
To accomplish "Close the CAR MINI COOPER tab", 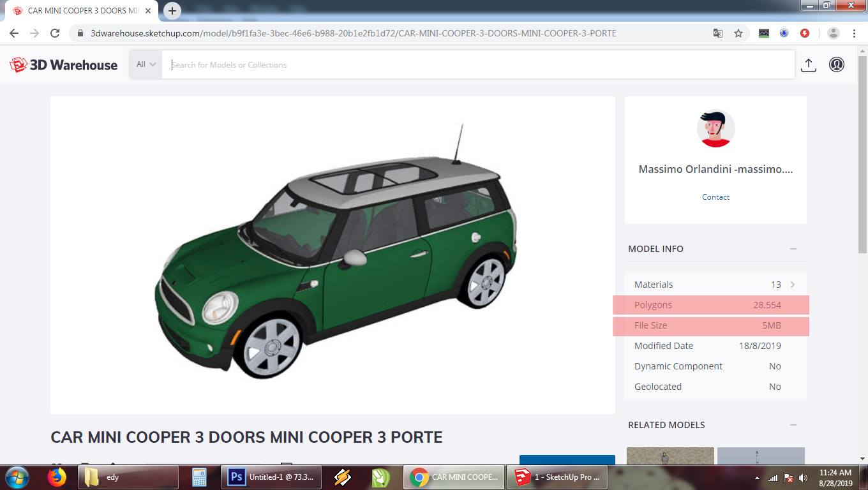I will coord(148,11).
